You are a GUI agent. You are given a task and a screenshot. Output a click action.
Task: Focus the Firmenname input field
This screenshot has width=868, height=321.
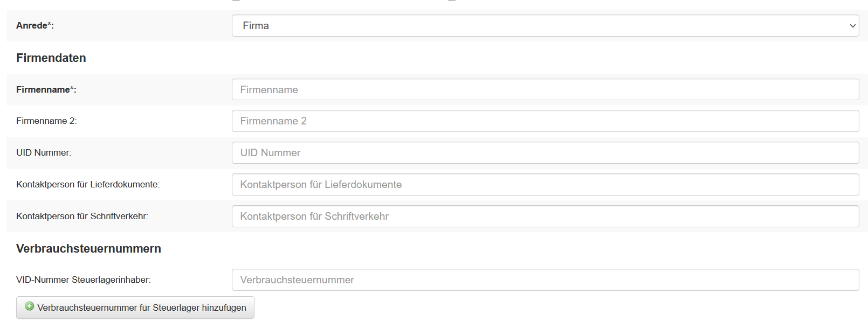(x=545, y=89)
